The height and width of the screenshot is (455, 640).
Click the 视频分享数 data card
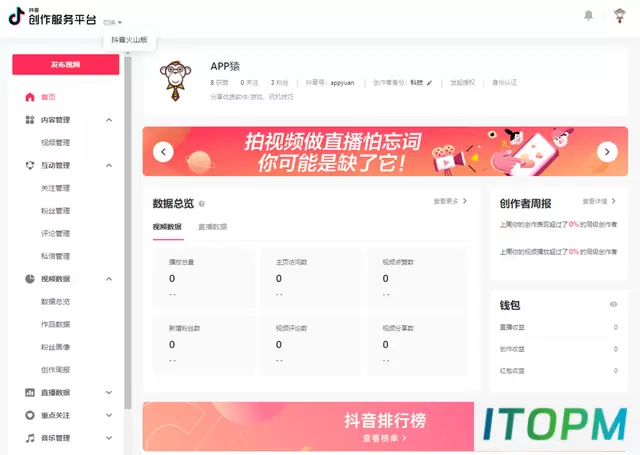coord(418,345)
